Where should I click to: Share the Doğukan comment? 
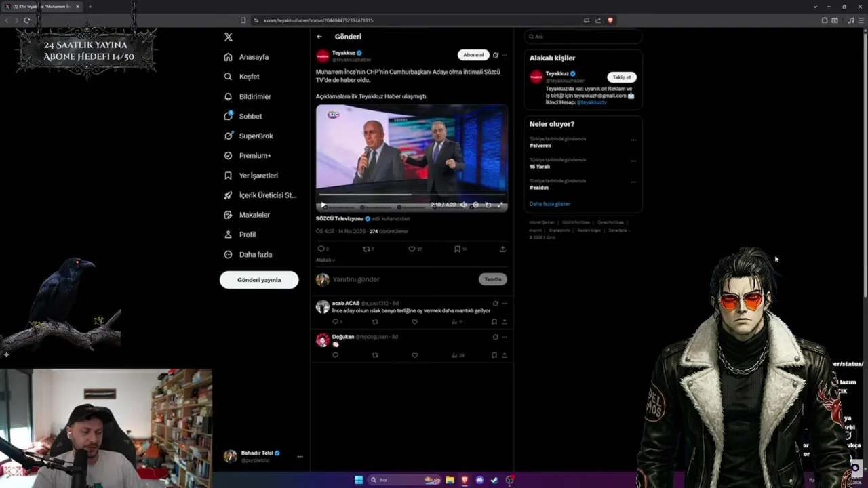coord(505,355)
